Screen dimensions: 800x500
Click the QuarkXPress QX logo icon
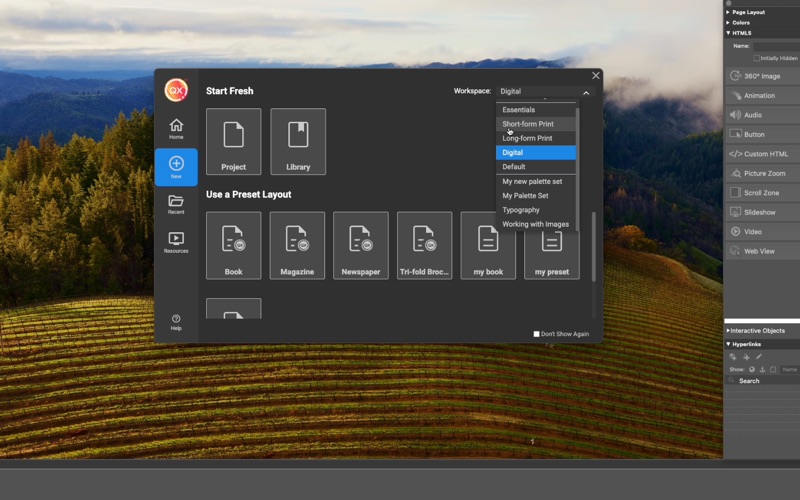point(176,90)
